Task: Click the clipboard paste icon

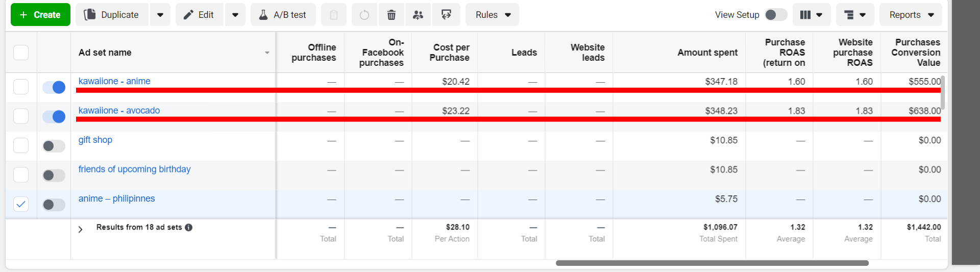Action: [334, 15]
